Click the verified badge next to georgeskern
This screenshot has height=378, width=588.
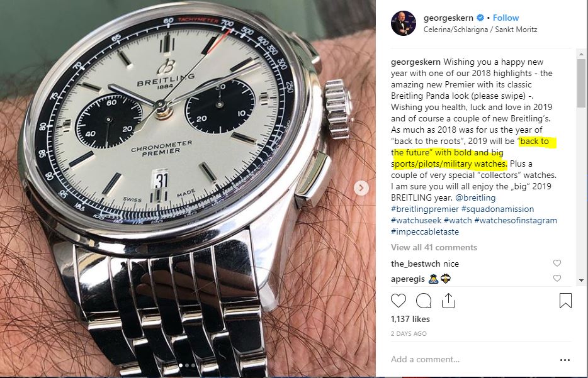[x=480, y=18]
